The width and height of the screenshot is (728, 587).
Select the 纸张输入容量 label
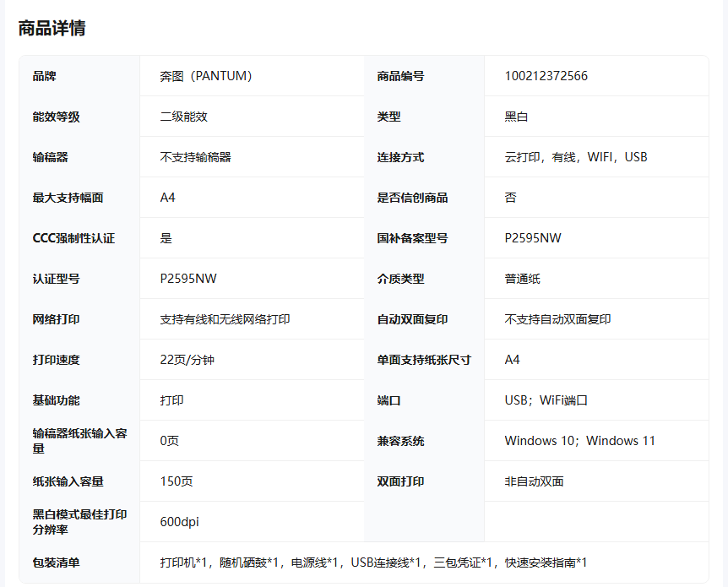[x=68, y=481]
